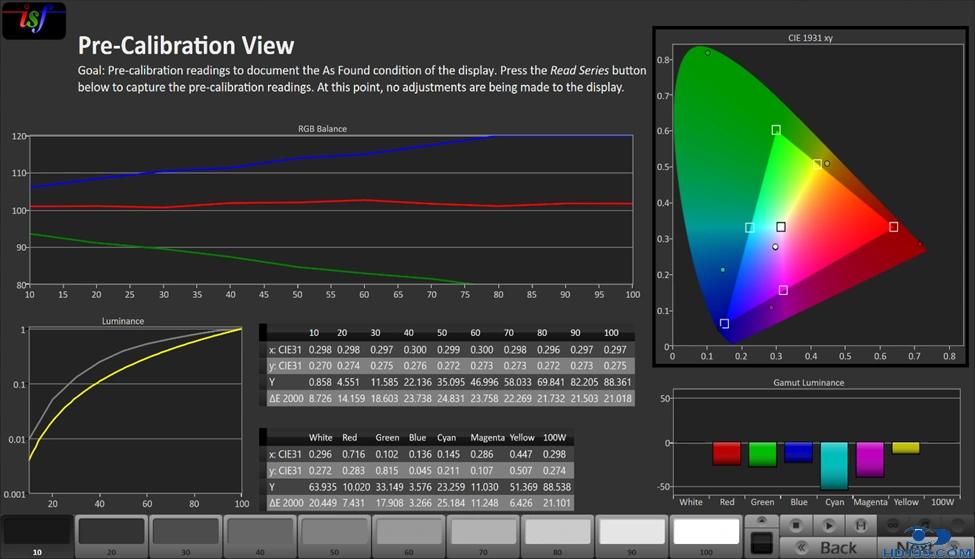This screenshot has height=559, width=975.
Task: Select the 70 percent gray swatch
Action: 483,534
